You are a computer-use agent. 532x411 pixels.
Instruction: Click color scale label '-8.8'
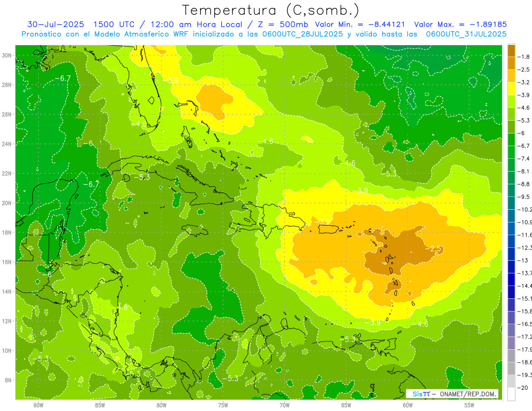[524, 184]
